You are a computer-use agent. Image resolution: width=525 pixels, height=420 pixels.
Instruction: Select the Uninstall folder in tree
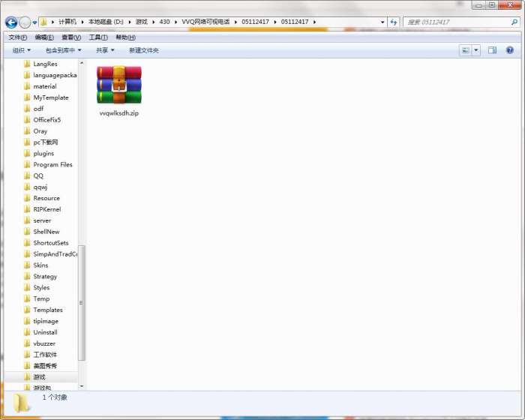pos(40,332)
